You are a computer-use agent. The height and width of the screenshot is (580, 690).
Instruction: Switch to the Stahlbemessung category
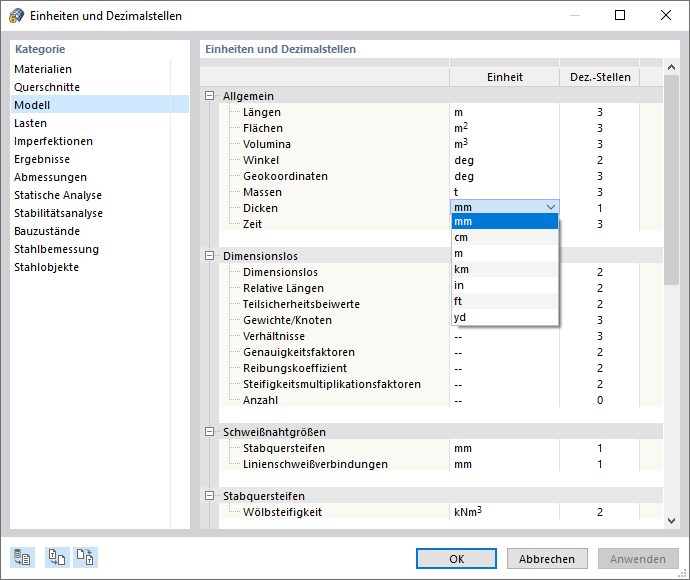click(56, 249)
